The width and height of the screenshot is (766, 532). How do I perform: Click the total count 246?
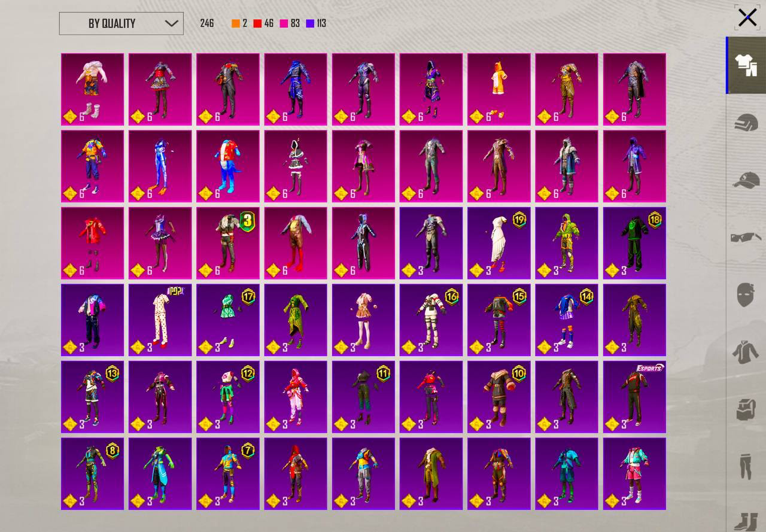(207, 23)
